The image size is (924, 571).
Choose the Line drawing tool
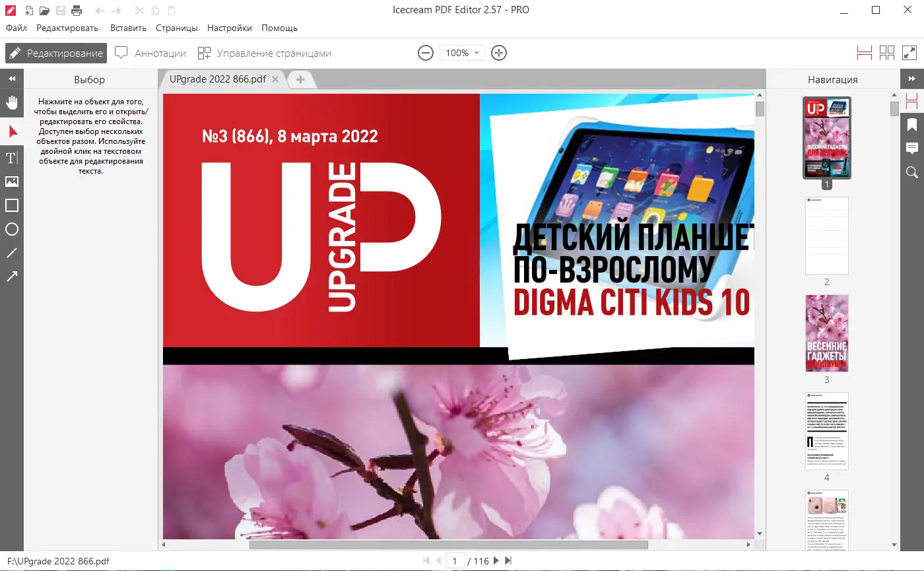click(12, 253)
